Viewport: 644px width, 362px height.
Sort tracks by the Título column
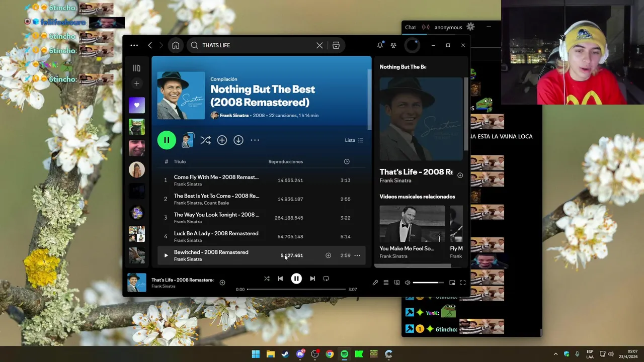tap(180, 162)
